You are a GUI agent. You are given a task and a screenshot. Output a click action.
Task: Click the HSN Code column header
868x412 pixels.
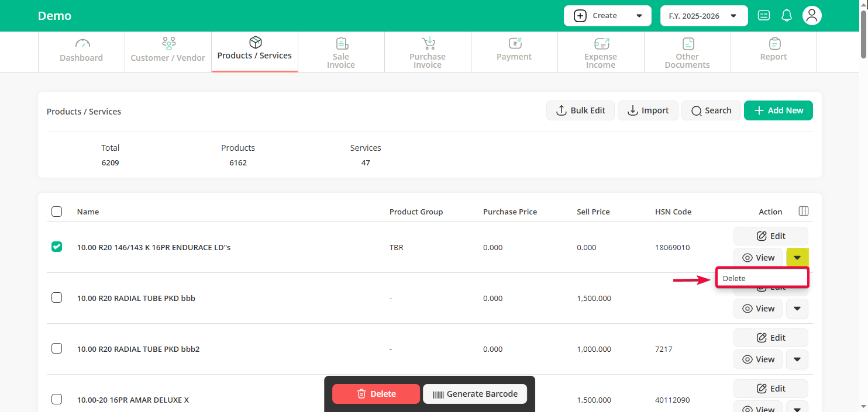pyautogui.click(x=673, y=212)
